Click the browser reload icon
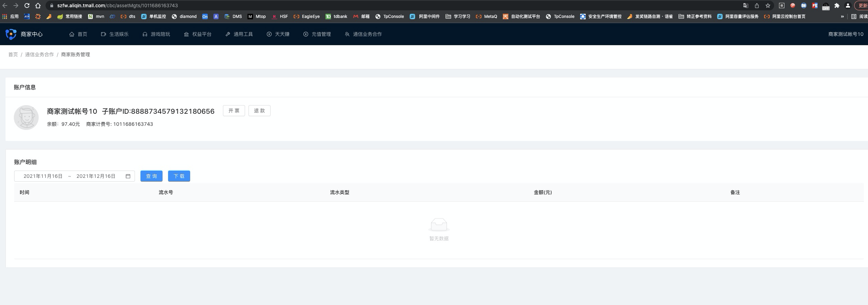The image size is (868, 305). (27, 6)
